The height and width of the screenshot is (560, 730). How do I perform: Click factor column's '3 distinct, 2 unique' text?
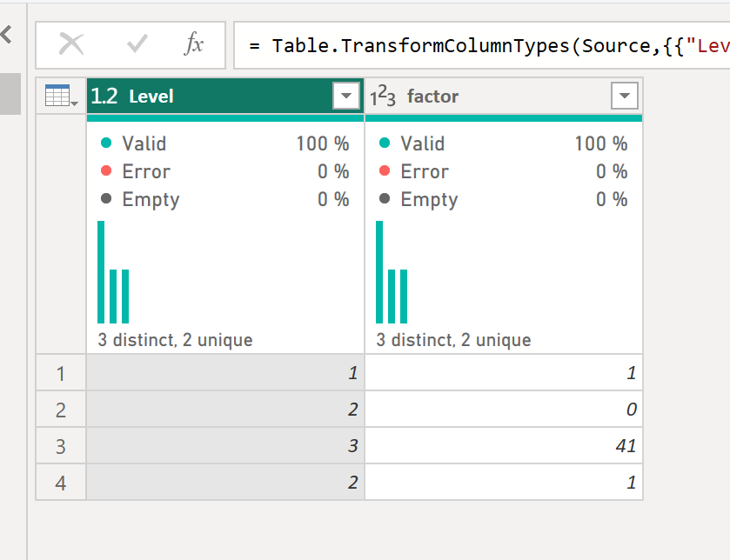click(453, 340)
